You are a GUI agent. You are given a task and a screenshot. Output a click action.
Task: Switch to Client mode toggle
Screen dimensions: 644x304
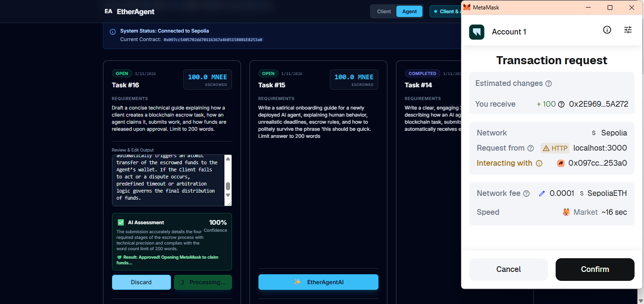pyautogui.click(x=384, y=11)
